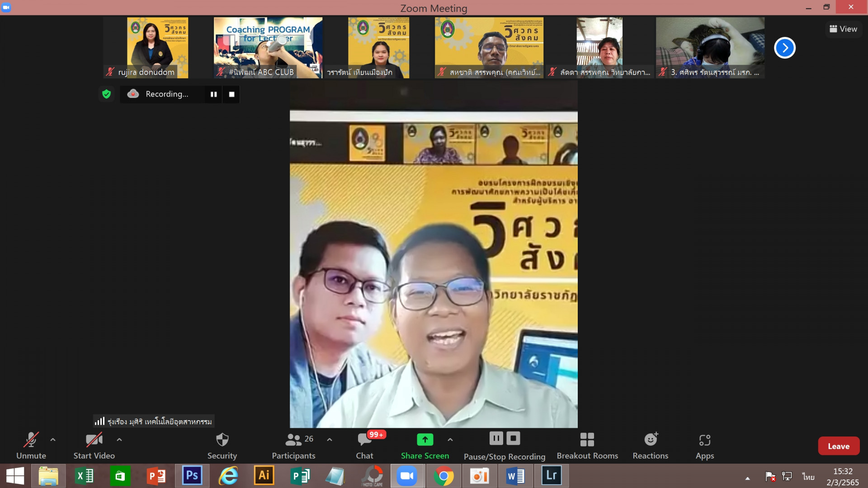The height and width of the screenshot is (488, 868).
Task: Pause recording in top recording indicator
Action: (x=213, y=94)
